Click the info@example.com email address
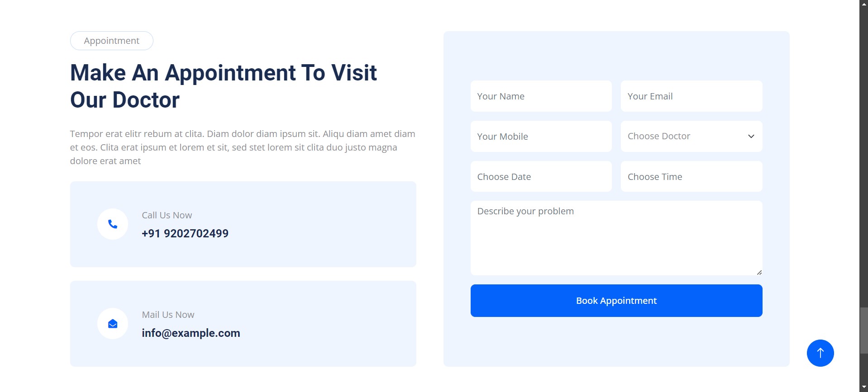Viewport: 868px width, 392px height. pyautogui.click(x=191, y=333)
